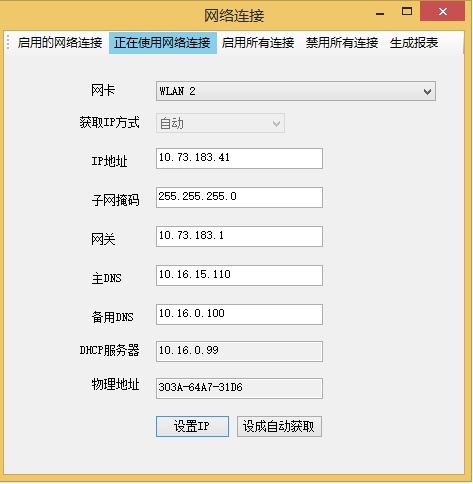Image resolution: width=473 pixels, height=484 pixels.
Task: Click the IP地址 field with 10.73.183.41
Action: click(x=239, y=159)
